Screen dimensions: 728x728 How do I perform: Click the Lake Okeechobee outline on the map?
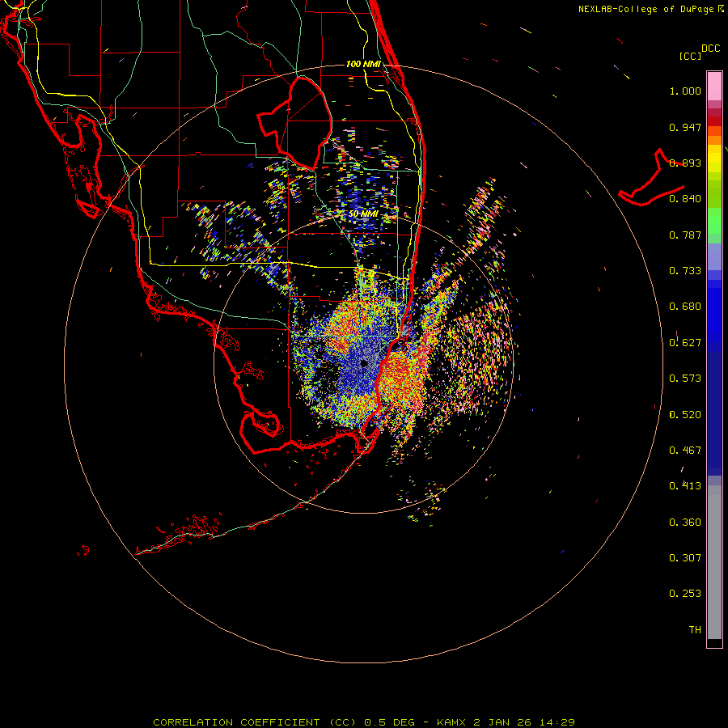click(294, 123)
